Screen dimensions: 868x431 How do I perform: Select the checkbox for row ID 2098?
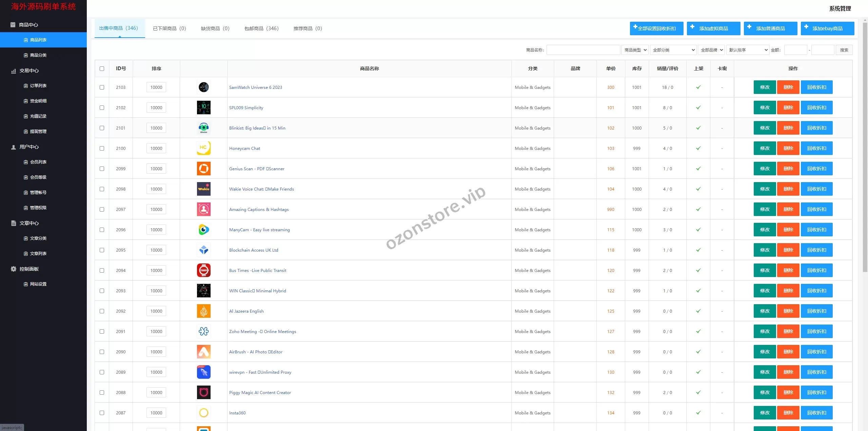click(x=102, y=189)
